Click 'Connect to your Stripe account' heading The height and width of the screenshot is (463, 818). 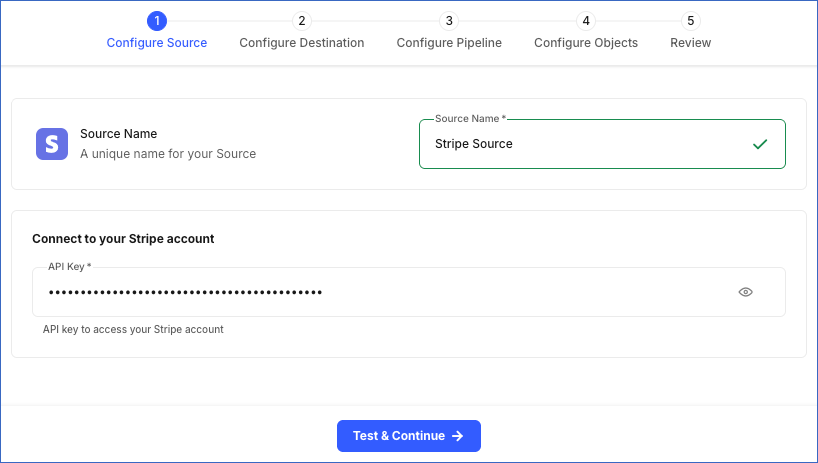(x=123, y=239)
